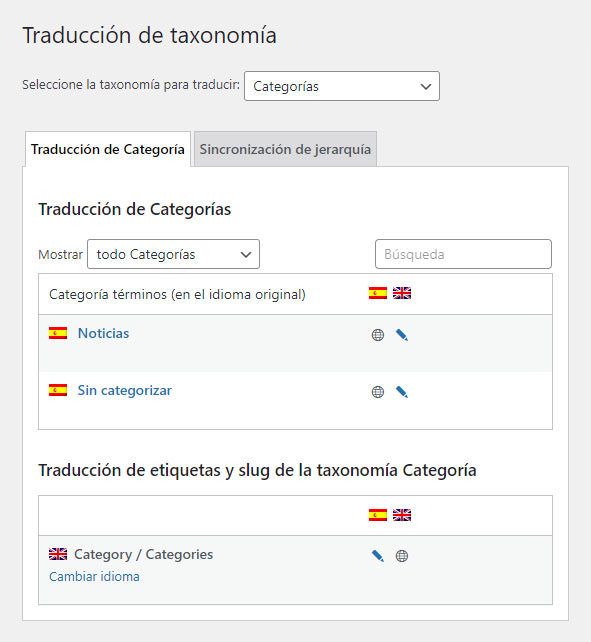Open the Categorías taxonomy dropdown
591x642 pixels.
[x=342, y=86]
